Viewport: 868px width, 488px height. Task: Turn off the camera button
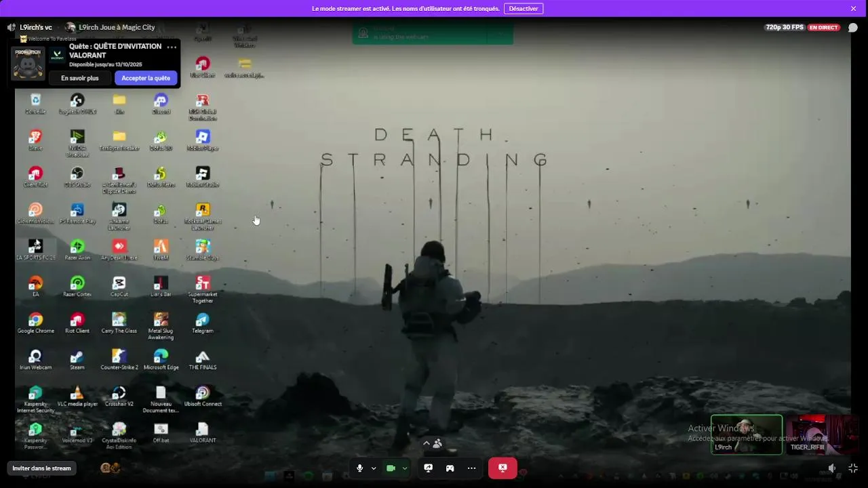tap(391, 468)
